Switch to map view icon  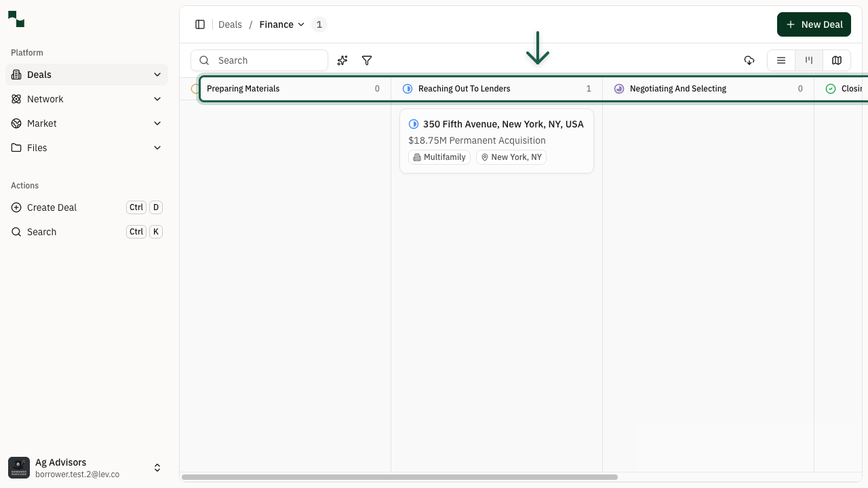[x=836, y=60]
